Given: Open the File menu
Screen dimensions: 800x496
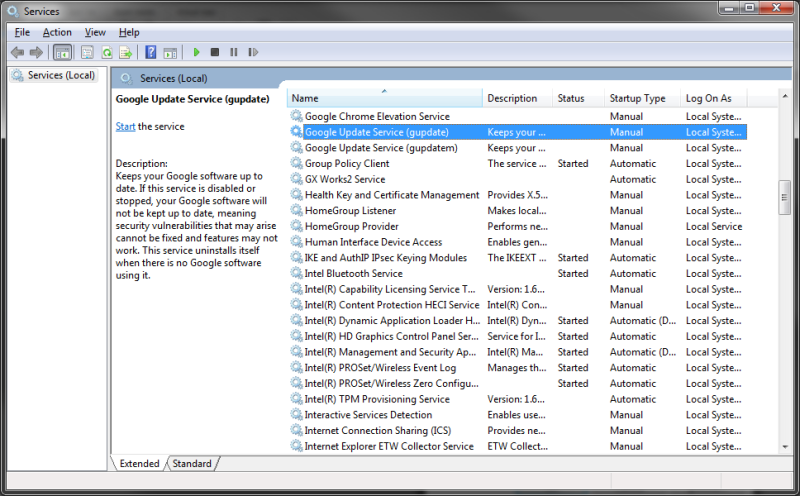Looking at the screenshot, I should [22, 32].
